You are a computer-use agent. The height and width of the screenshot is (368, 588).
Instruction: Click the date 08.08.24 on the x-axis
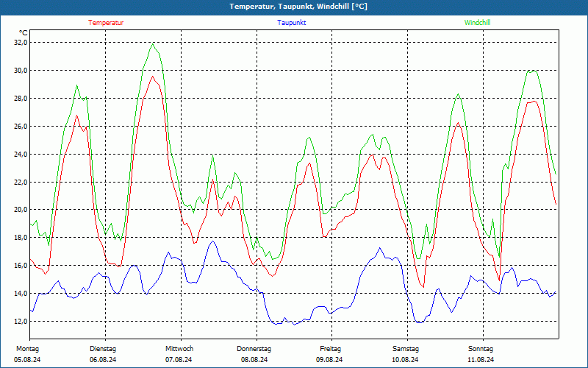point(254,360)
